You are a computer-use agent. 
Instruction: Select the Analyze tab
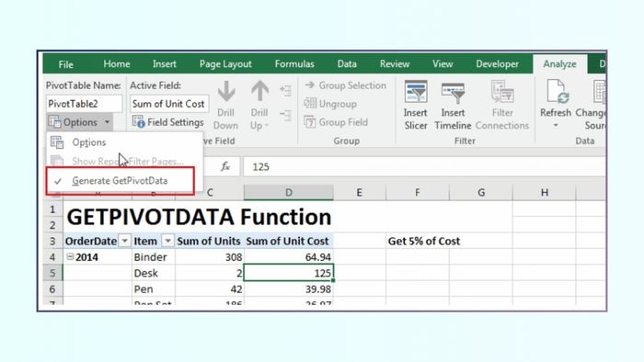(559, 64)
